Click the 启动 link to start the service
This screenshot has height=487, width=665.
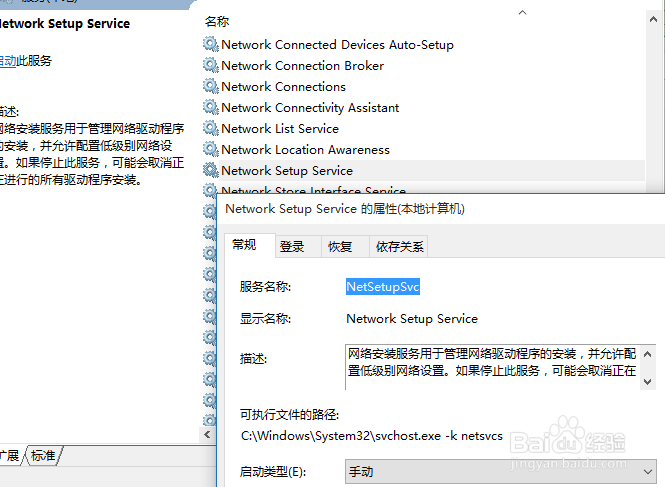(7, 61)
